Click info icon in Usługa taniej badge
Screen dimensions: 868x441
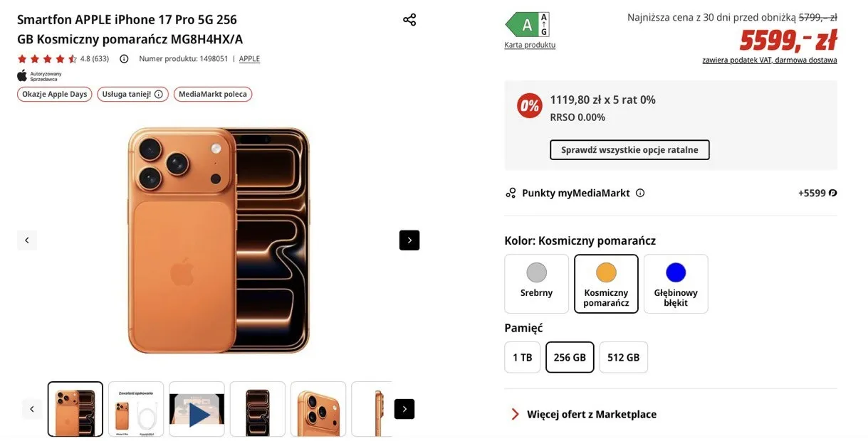(x=159, y=94)
